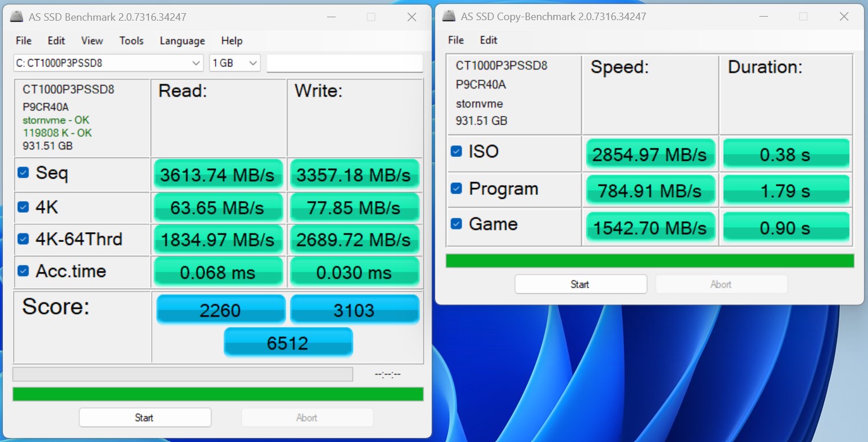This screenshot has width=868, height=442.
Task: Minimize the AS SSD Benchmark window
Action: click(x=330, y=17)
